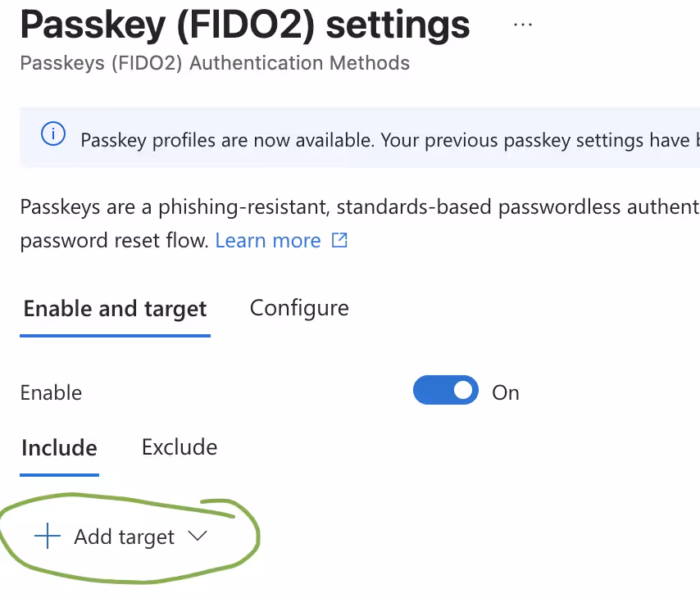Click the white knob of the Enable switch
700x598 pixels.
463,391
